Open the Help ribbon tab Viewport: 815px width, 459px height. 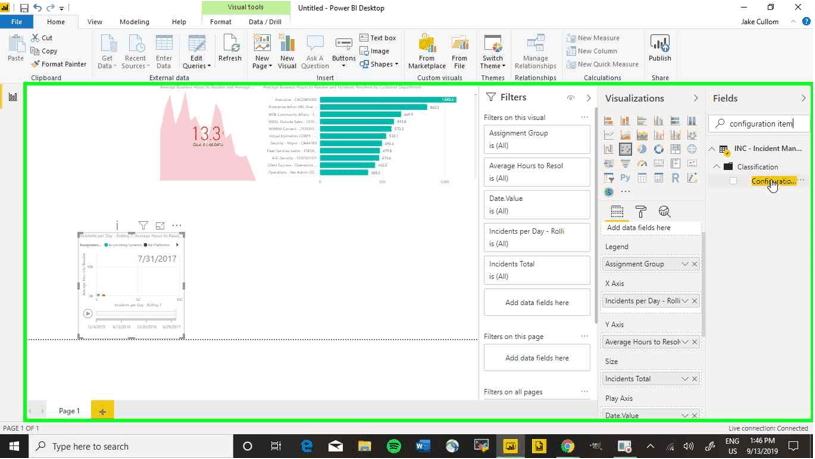[x=179, y=22]
